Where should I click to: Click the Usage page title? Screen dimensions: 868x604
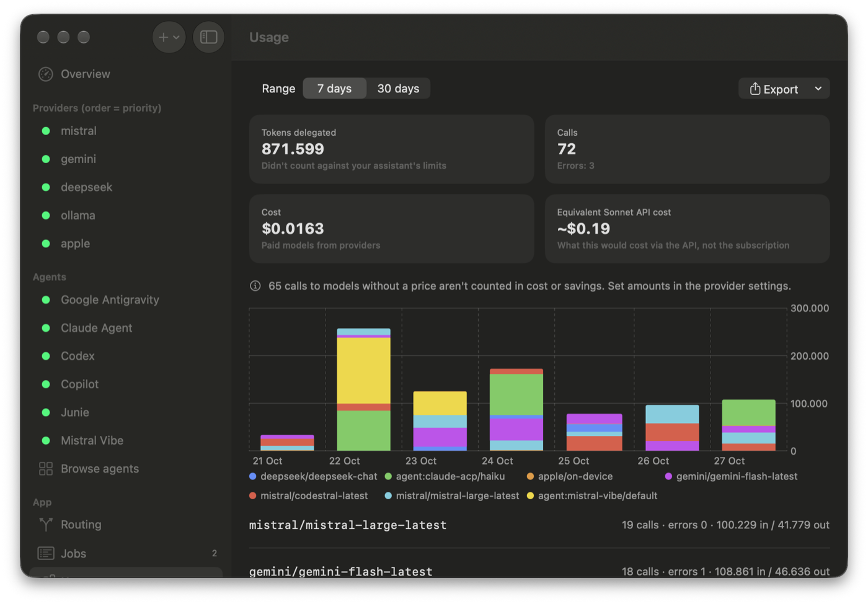[x=269, y=37]
